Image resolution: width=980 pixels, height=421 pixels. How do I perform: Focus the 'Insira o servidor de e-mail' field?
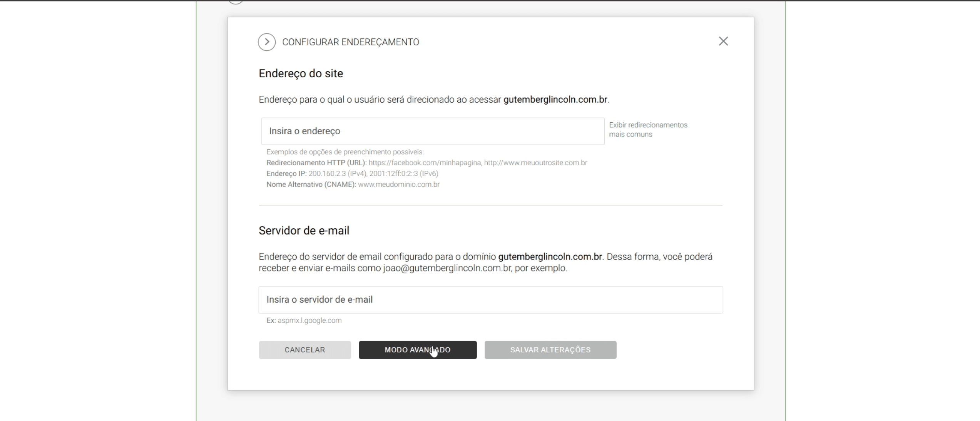point(490,300)
